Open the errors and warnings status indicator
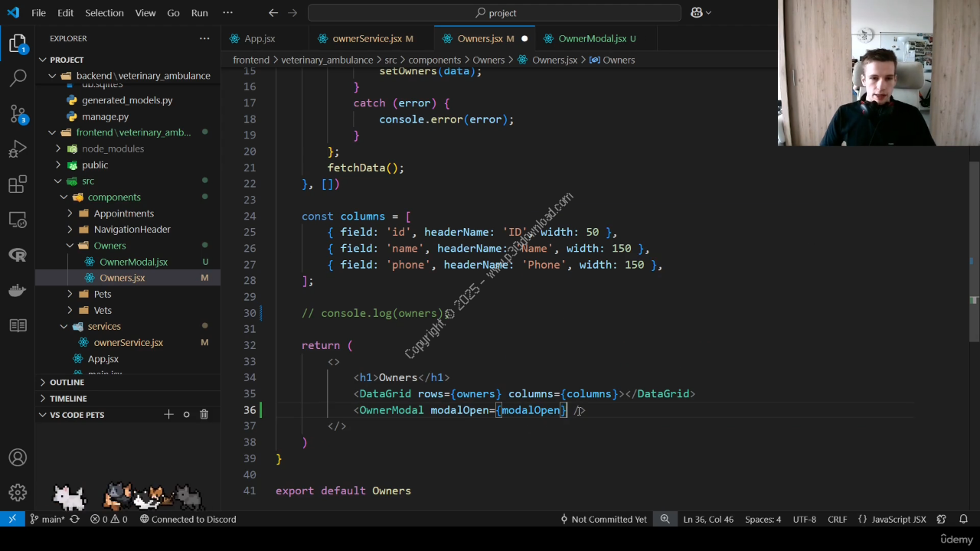 pos(109,519)
